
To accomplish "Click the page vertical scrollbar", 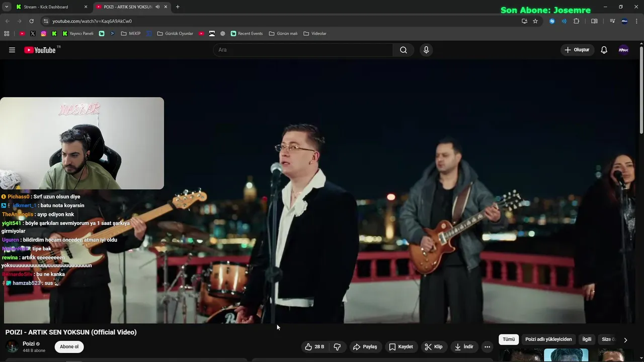I will point(641,90).
